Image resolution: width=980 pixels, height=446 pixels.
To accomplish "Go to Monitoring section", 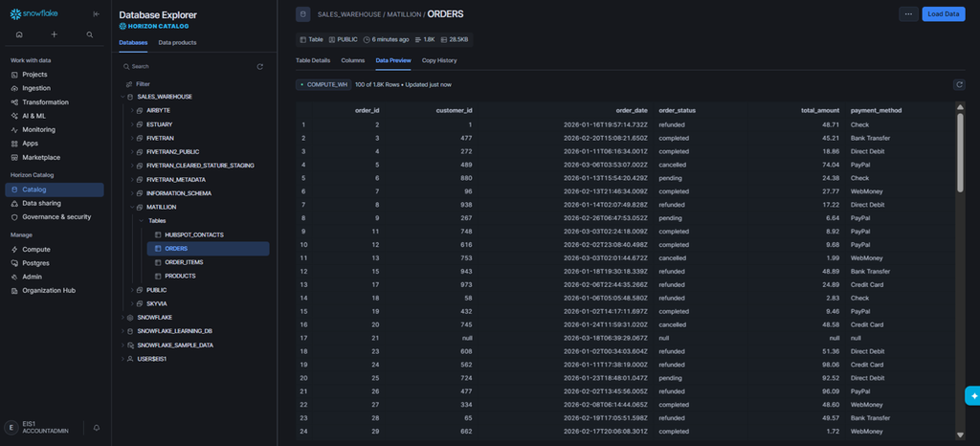I will [38, 130].
